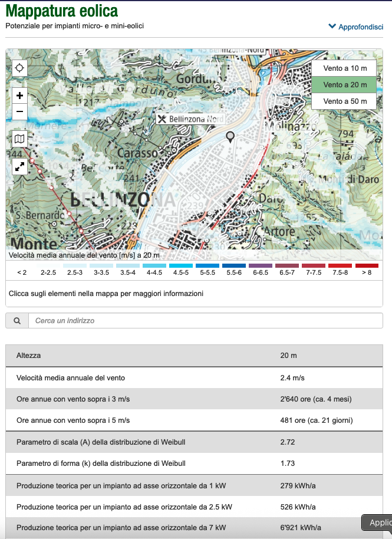This screenshot has width=392, height=539.
Task: Click the 2-2.5 legend color swatch
Action: pos(48,266)
